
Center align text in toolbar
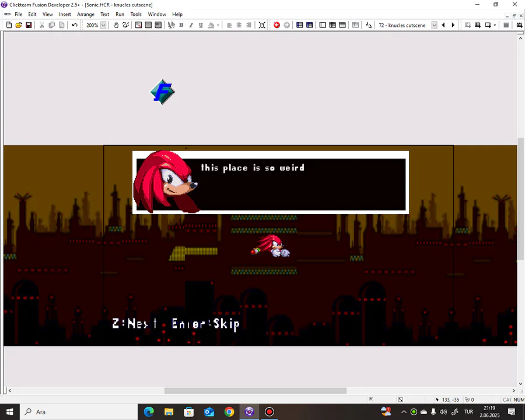click(239, 25)
